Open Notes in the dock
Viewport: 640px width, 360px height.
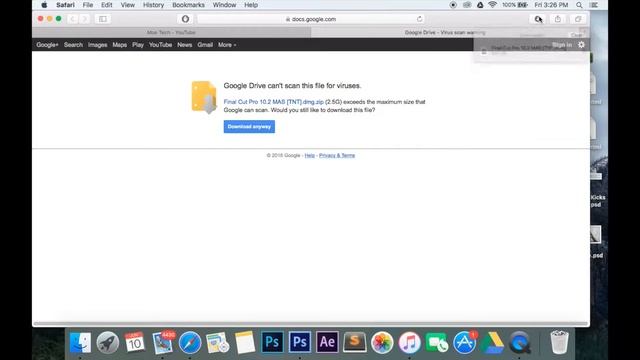[x=245, y=342]
